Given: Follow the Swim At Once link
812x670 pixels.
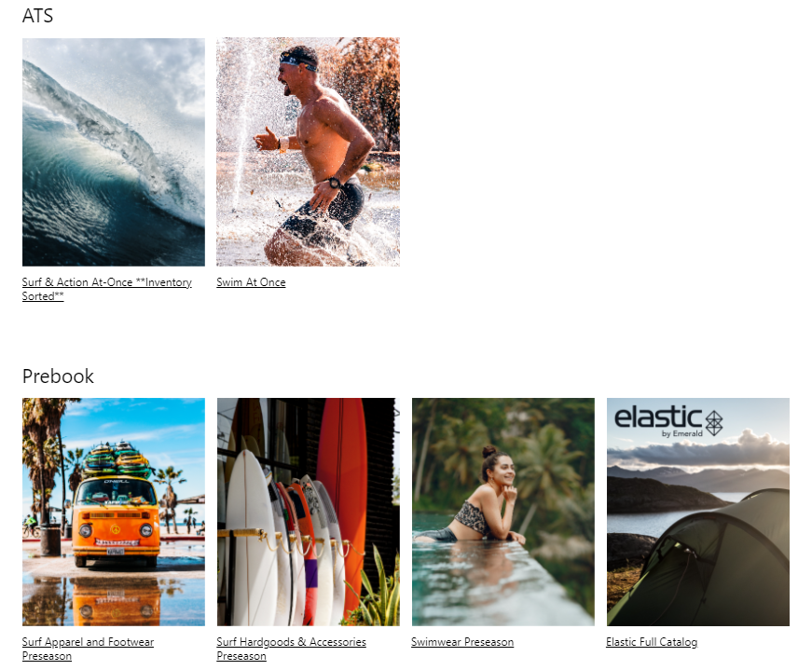Looking at the screenshot, I should pos(251,282).
